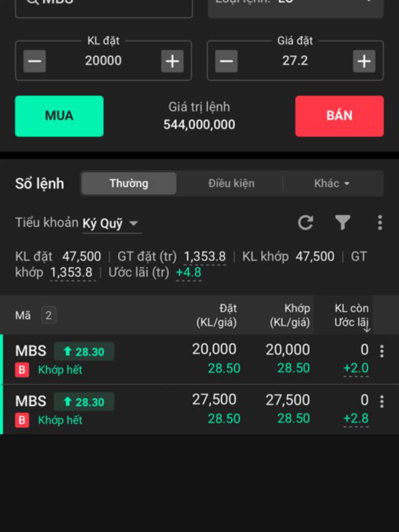Open options for 20,000 MBS order
Viewport: 399px width, 532px height.
pyautogui.click(x=382, y=352)
